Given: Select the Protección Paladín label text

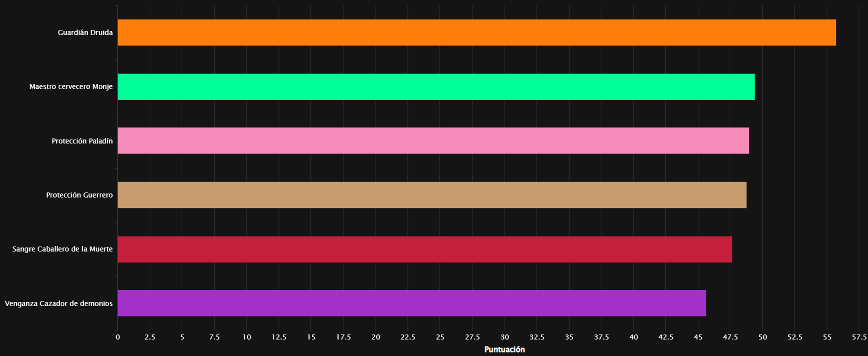Looking at the screenshot, I should click(82, 141).
